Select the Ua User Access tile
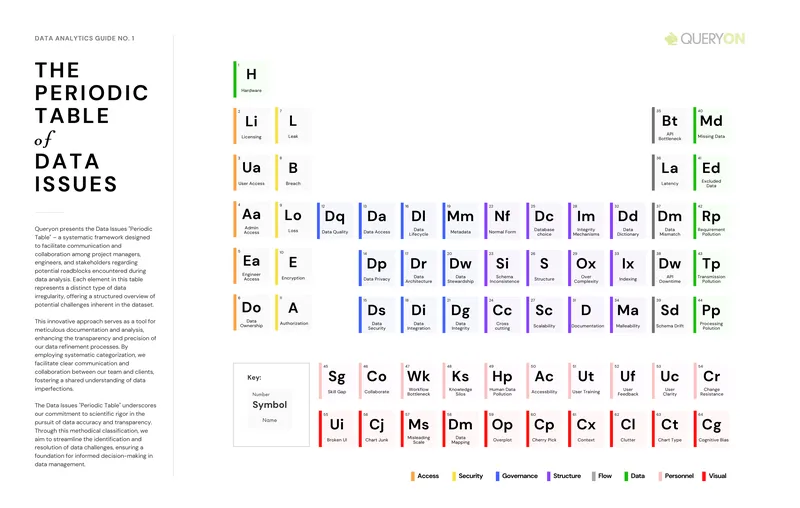Image resolution: width=800 pixels, height=508 pixels. point(252,172)
